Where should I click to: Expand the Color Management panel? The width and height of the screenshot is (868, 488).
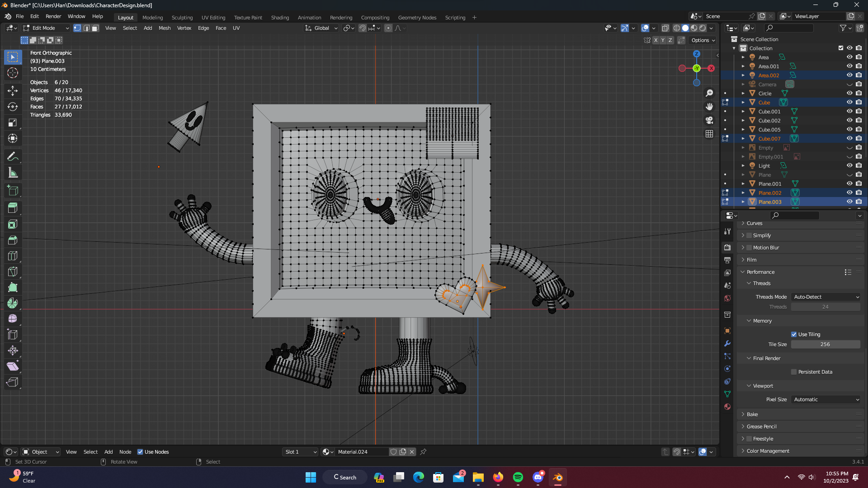(768, 451)
